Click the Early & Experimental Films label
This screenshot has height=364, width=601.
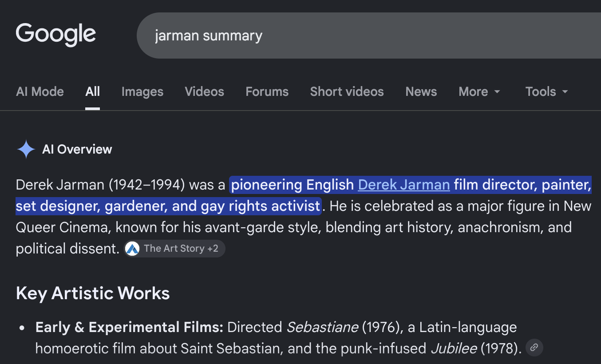pyautogui.click(x=129, y=327)
